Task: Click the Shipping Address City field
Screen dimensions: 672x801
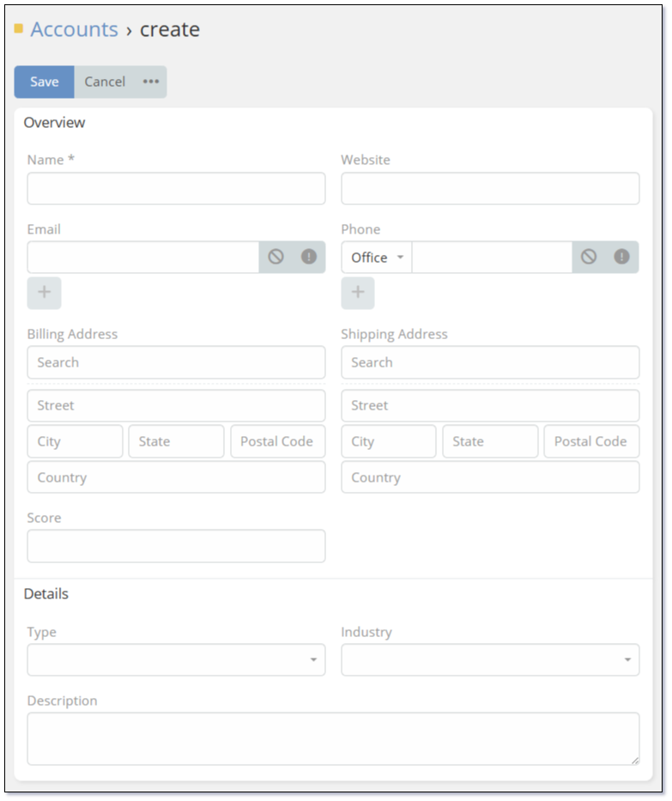Action: [x=389, y=441]
